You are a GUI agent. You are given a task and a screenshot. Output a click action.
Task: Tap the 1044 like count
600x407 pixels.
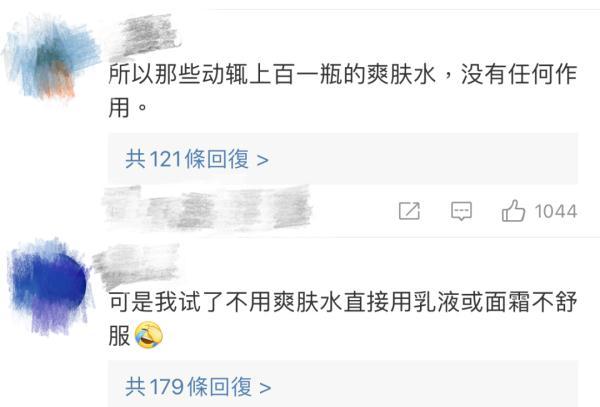[x=556, y=212]
